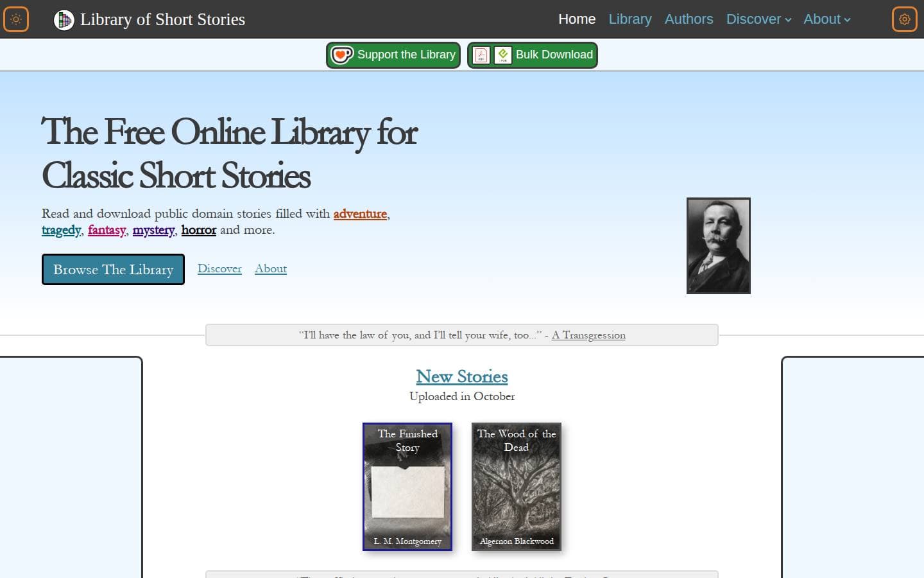Click the EPUB icon in Bulk Download
924x578 pixels.
(503, 55)
